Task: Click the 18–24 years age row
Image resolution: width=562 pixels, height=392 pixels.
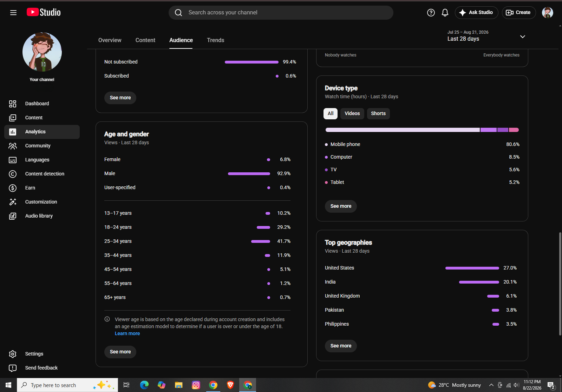Action: click(x=197, y=227)
